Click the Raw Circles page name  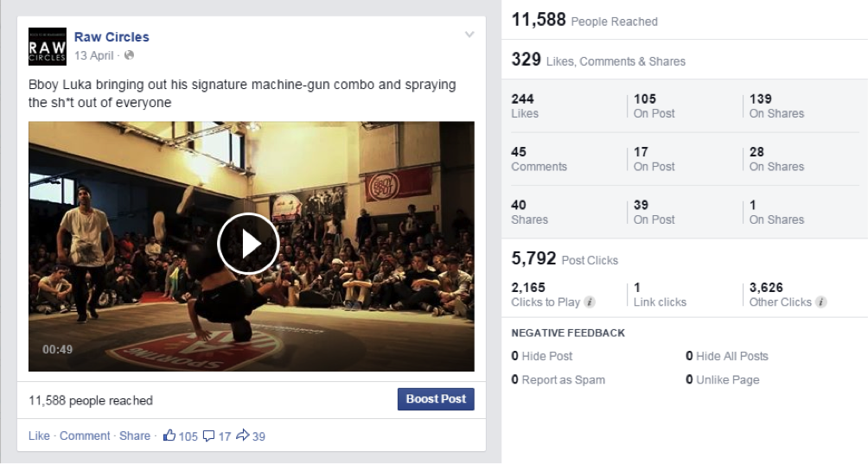pyautogui.click(x=112, y=36)
